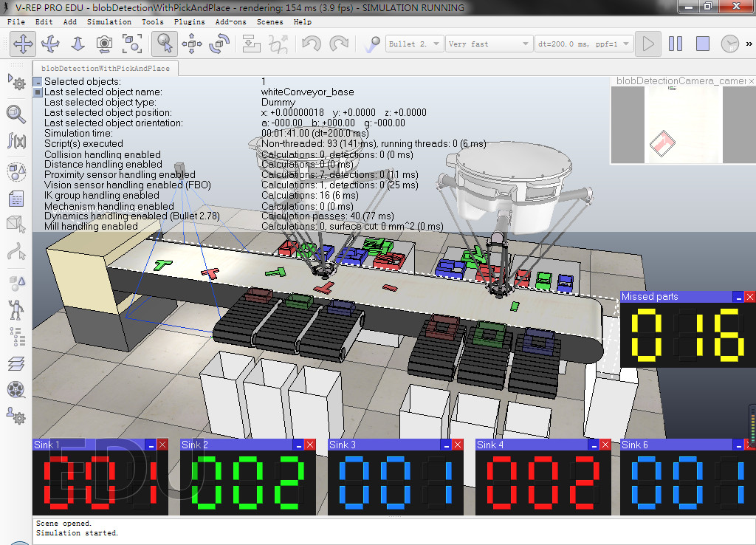Click 'Simulation started.' in the console
This screenshot has width=756, height=545.
[77, 533]
